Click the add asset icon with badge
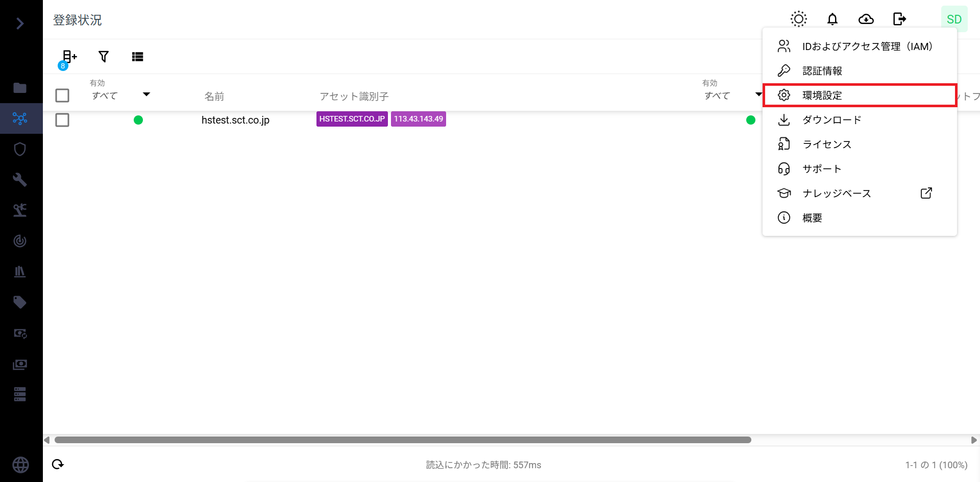This screenshot has width=980, height=482. click(x=68, y=57)
